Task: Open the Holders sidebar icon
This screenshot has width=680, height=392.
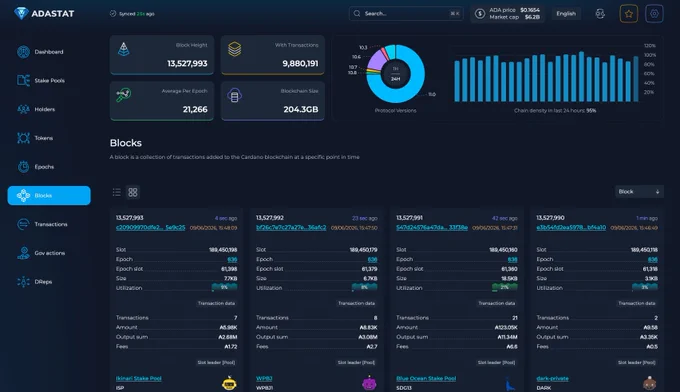Action: click(x=23, y=109)
